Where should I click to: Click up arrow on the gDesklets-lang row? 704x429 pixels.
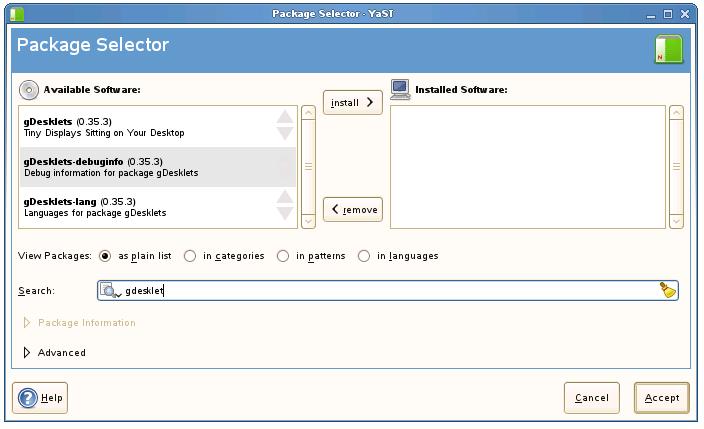[285, 197]
